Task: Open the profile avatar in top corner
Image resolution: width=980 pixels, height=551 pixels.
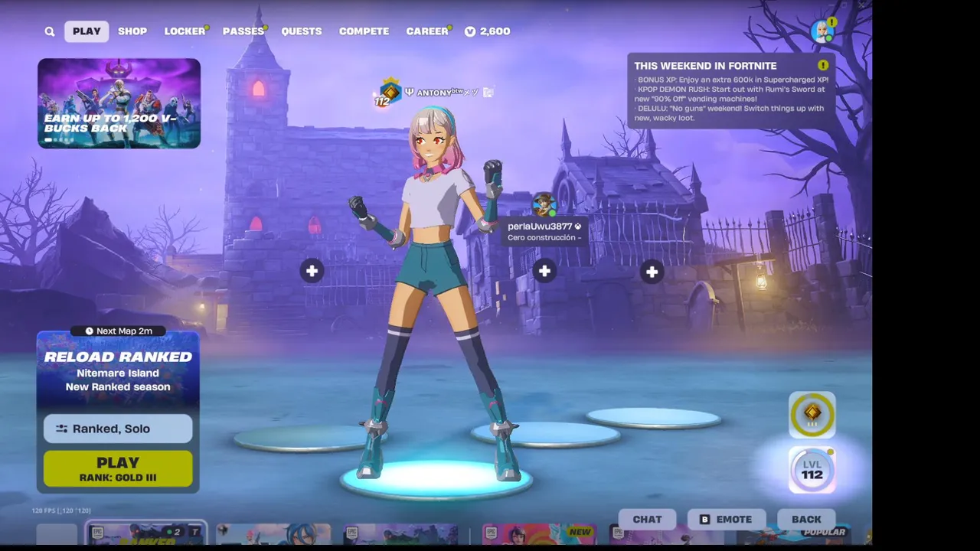Action: (822, 31)
